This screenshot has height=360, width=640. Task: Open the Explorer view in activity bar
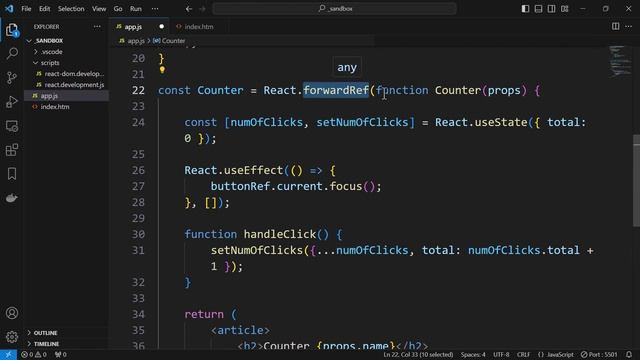[12, 30]
